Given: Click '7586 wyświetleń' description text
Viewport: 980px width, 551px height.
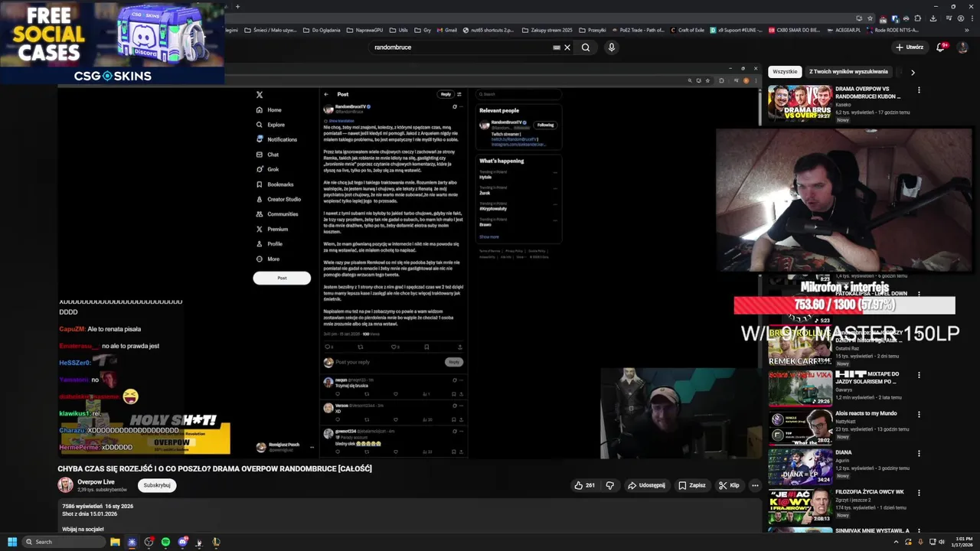Looking at the screenshot, I should [x=82, y=507].
